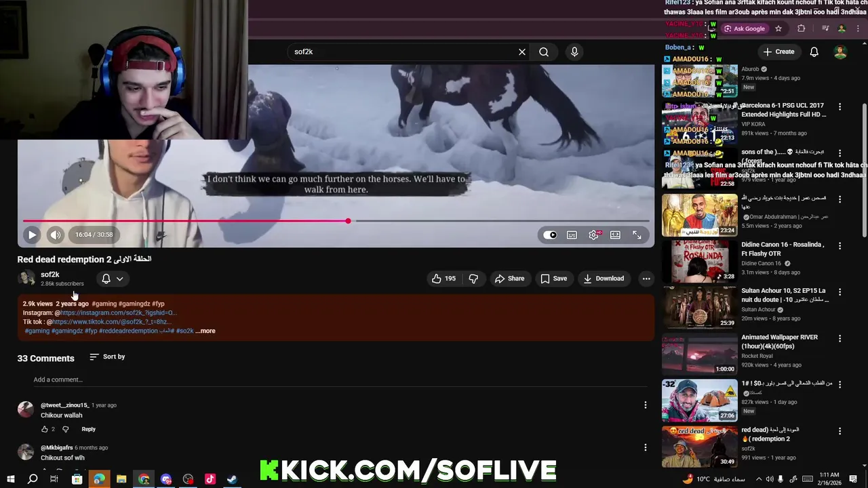Screen dimensions: 868x488
Task: Open the 27:06 camping video thumbnail
Action: tap(700, 401)
